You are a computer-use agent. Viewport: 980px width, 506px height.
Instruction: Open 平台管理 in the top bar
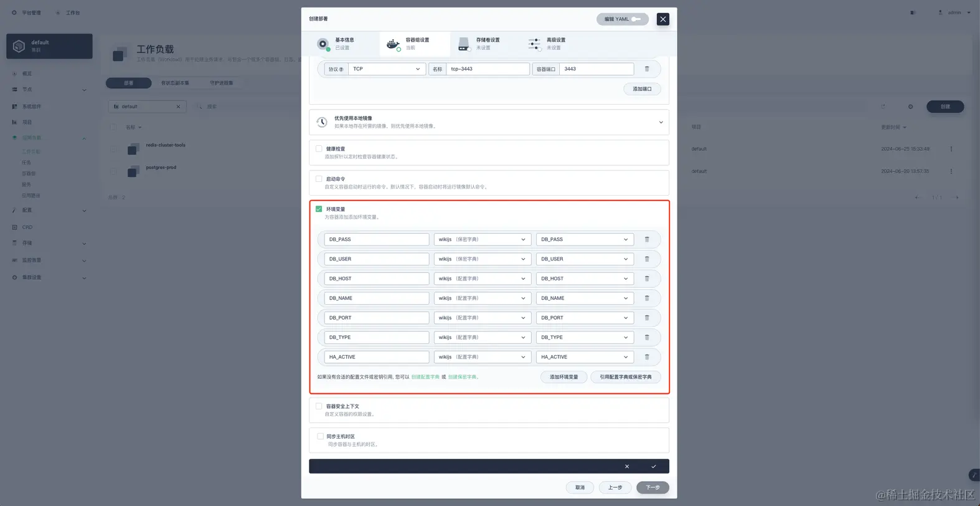coord(26,12)
